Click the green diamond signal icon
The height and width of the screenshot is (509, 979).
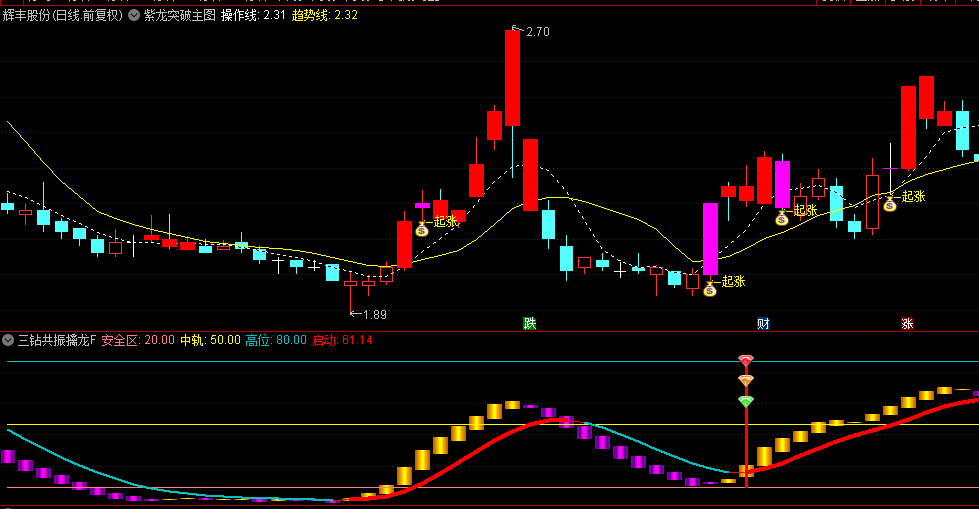point(746,402)
